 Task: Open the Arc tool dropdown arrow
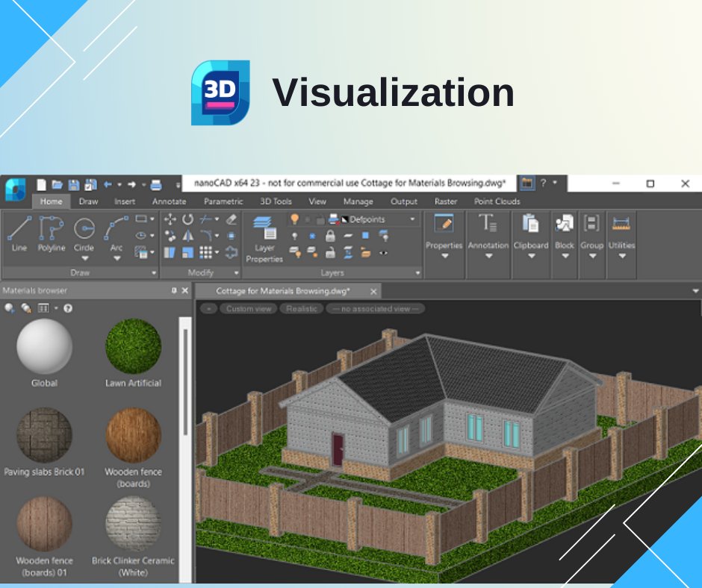coord(117,259)
